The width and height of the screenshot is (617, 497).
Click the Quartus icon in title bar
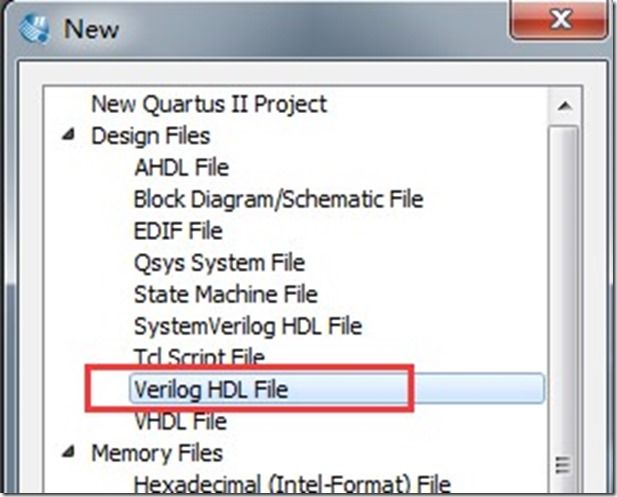[x=34, y=28]
